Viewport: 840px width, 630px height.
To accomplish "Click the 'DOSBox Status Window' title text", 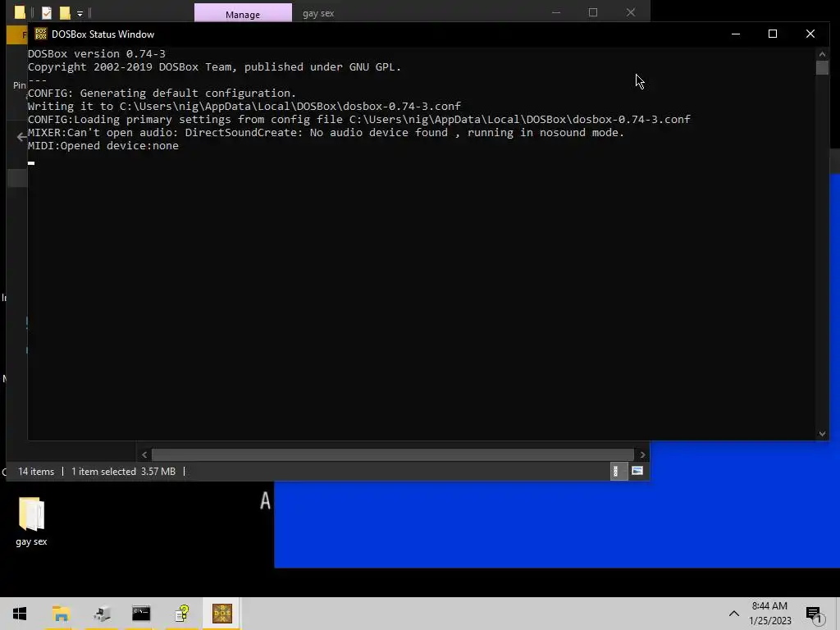I will click(103, 34).
